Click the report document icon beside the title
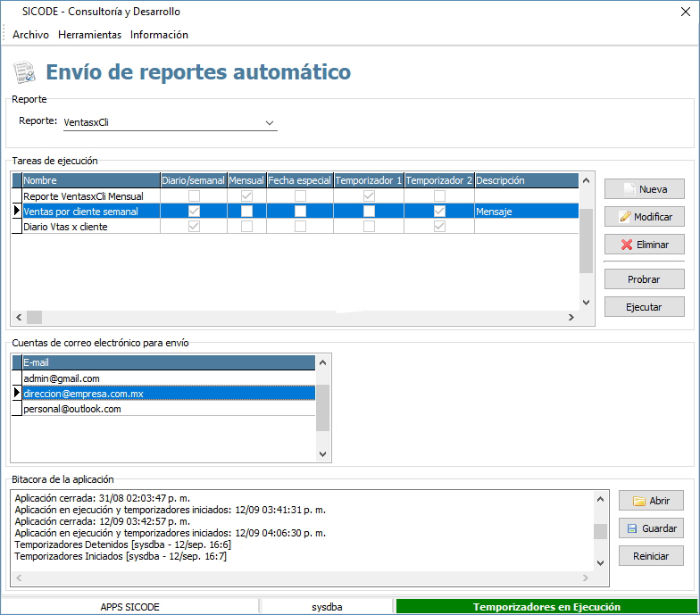 (x=24, y=71)
